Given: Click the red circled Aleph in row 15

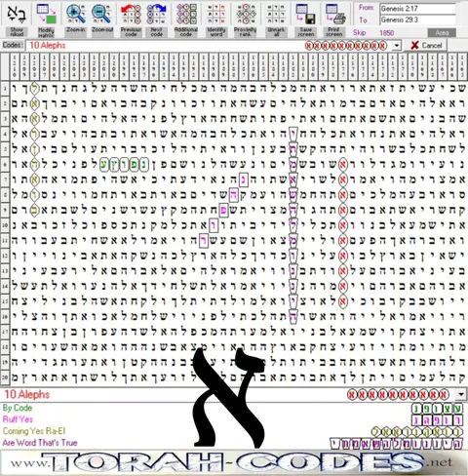Looking at the screenshot, I should [x=342, y=301].
